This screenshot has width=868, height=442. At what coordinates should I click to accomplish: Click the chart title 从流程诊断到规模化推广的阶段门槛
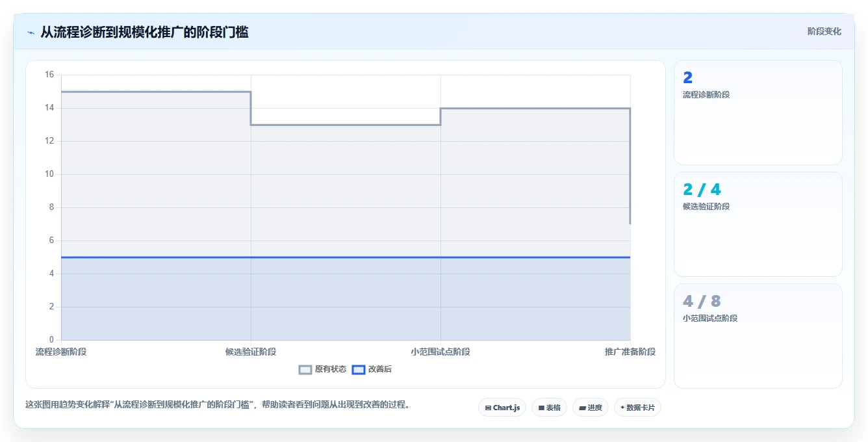pyautogui.click(x=144, y=32)
